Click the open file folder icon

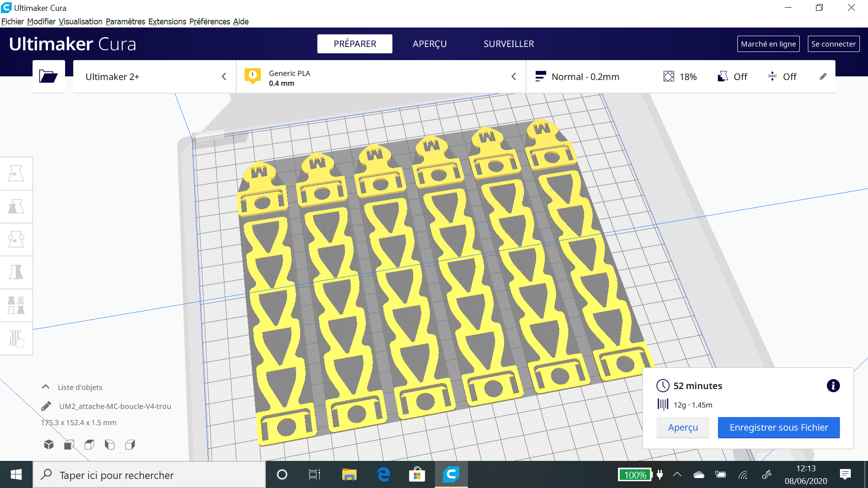(48, 76)
